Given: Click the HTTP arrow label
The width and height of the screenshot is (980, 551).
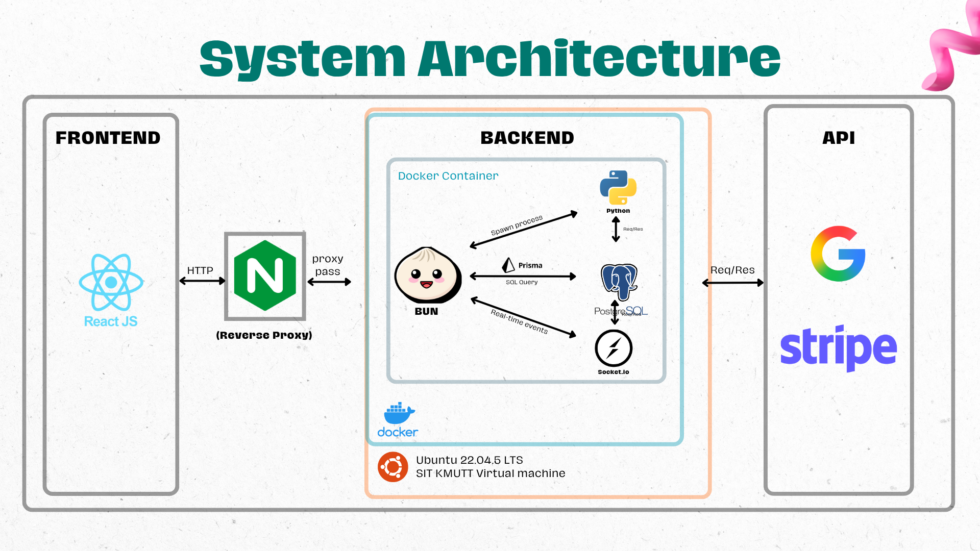Looking at the screenshot, I should (x=200, y=270).
